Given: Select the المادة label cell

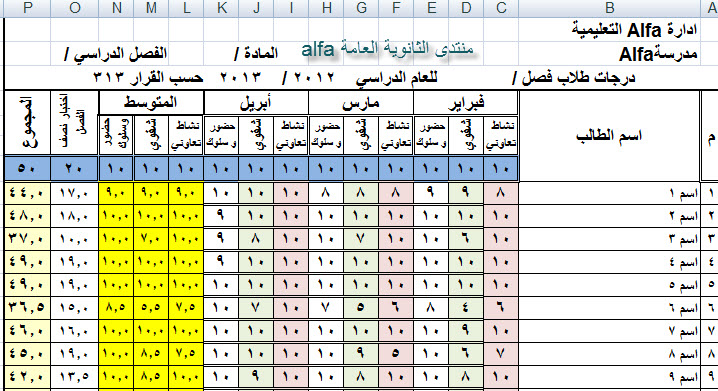Looking at the screenshot, I should pos(256,54).
